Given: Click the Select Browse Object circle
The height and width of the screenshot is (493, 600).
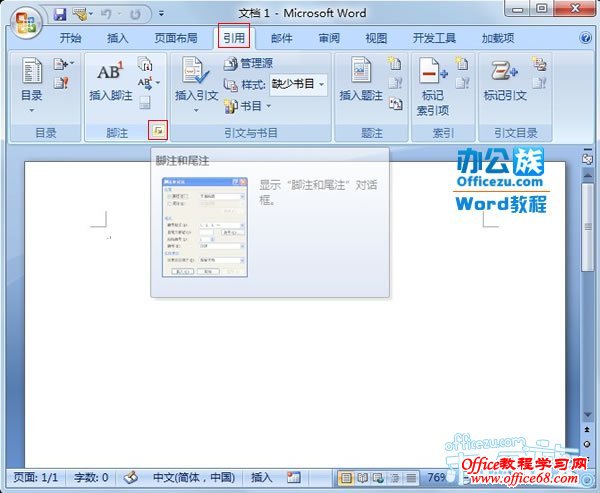Looking at the screenshot, I should pos(587,444).
